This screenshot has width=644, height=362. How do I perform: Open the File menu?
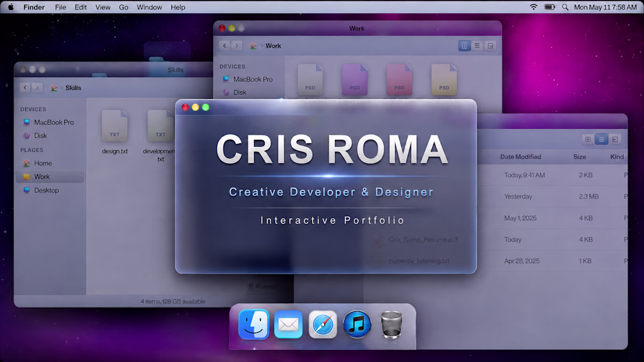tap(60, 7)
